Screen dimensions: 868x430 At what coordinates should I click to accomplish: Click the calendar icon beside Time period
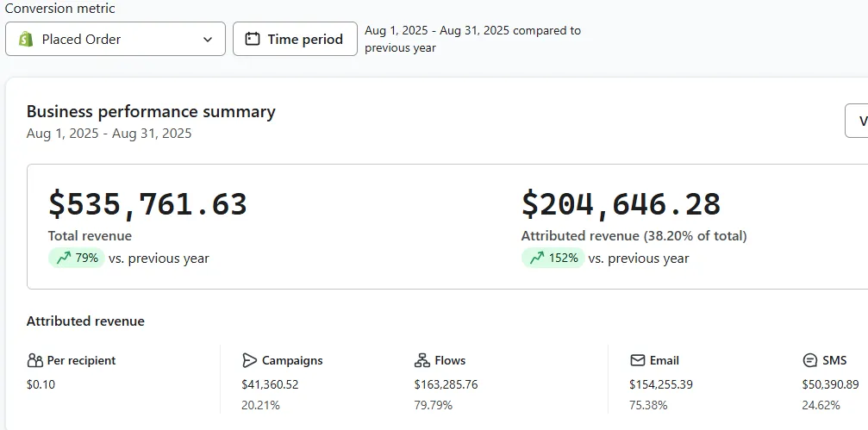click(x=253, y=39)
